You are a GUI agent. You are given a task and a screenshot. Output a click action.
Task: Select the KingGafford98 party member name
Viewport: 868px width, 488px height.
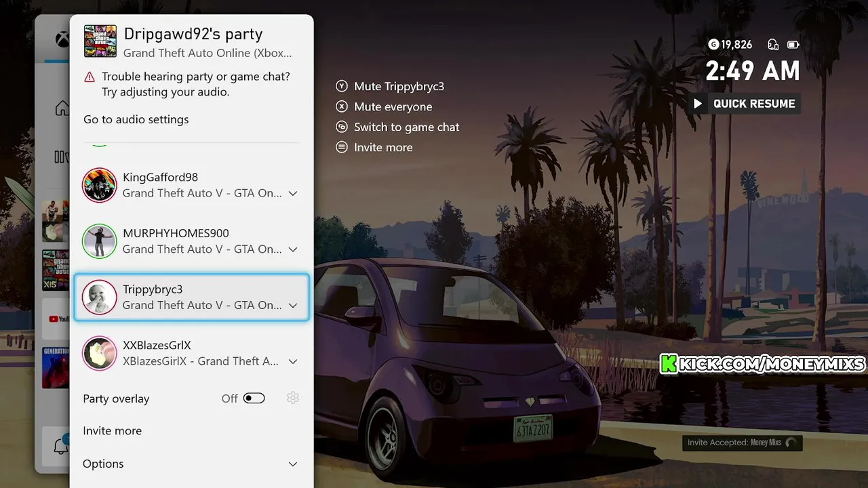pyautogui.click(x=160, y=177)
